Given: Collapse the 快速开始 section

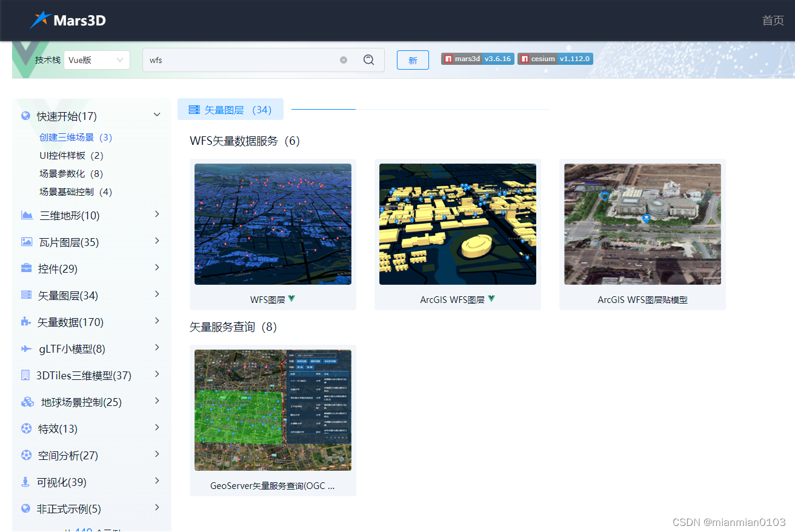Looking at the screenshot, I should tap(157, 115).
